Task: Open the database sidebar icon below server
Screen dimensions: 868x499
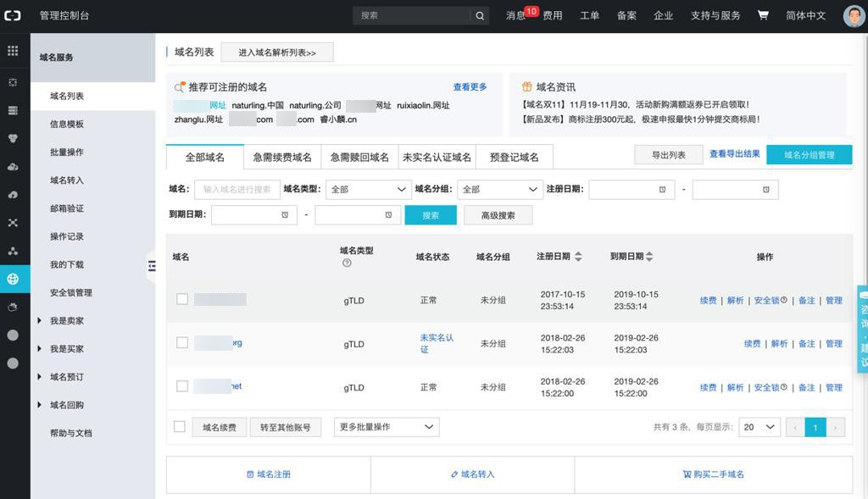Action: click(13, 138)
